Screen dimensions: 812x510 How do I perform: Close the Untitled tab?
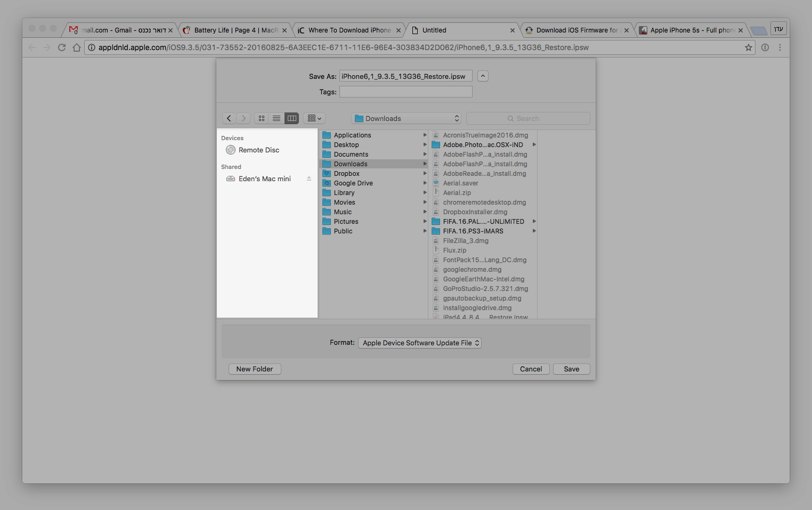[513, 30]
